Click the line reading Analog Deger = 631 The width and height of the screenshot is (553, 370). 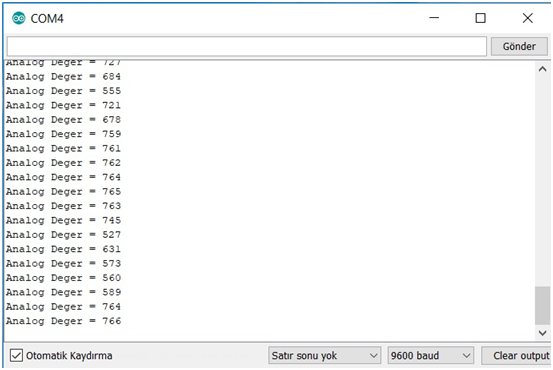[x=63, y=249]
